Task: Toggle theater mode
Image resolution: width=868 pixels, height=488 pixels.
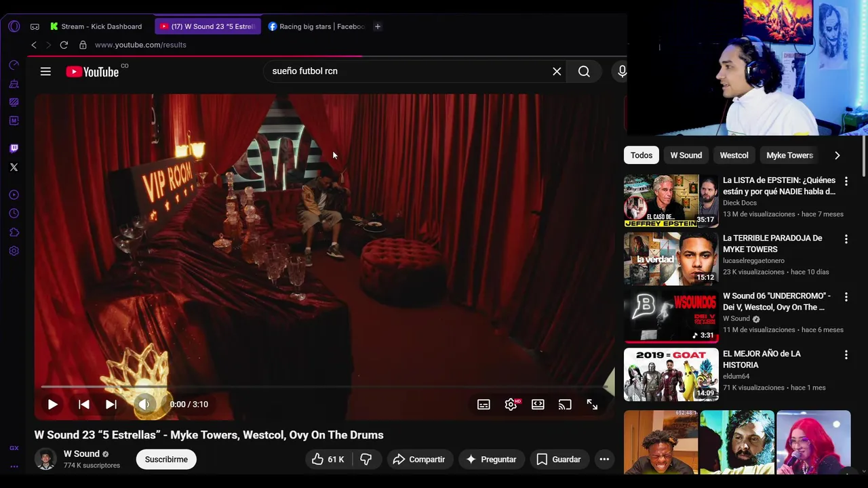Action: click(538, 405)
